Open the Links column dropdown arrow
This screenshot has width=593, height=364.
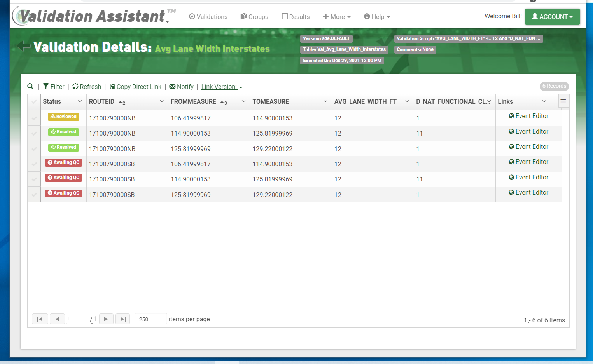544,101
